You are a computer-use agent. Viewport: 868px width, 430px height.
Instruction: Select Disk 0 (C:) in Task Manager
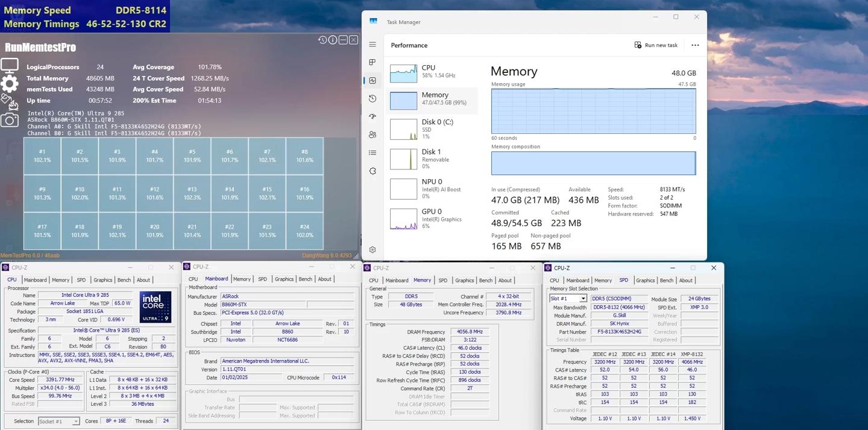tap(431, 128)
